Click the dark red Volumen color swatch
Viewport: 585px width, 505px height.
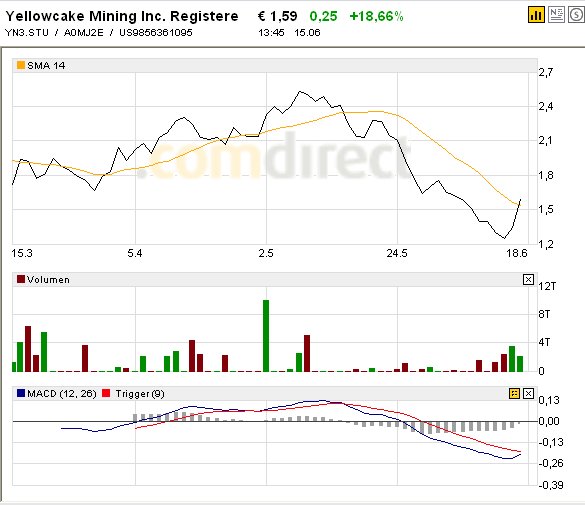coord(21,279)
